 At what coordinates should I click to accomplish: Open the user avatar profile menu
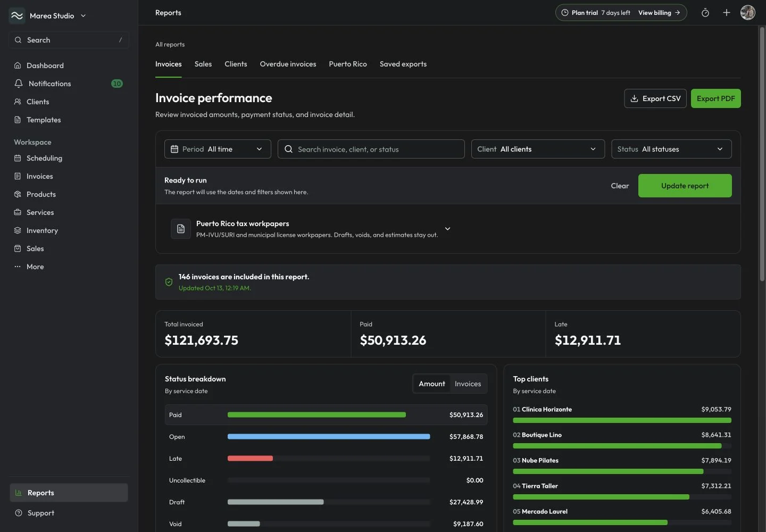click(748, 13)
